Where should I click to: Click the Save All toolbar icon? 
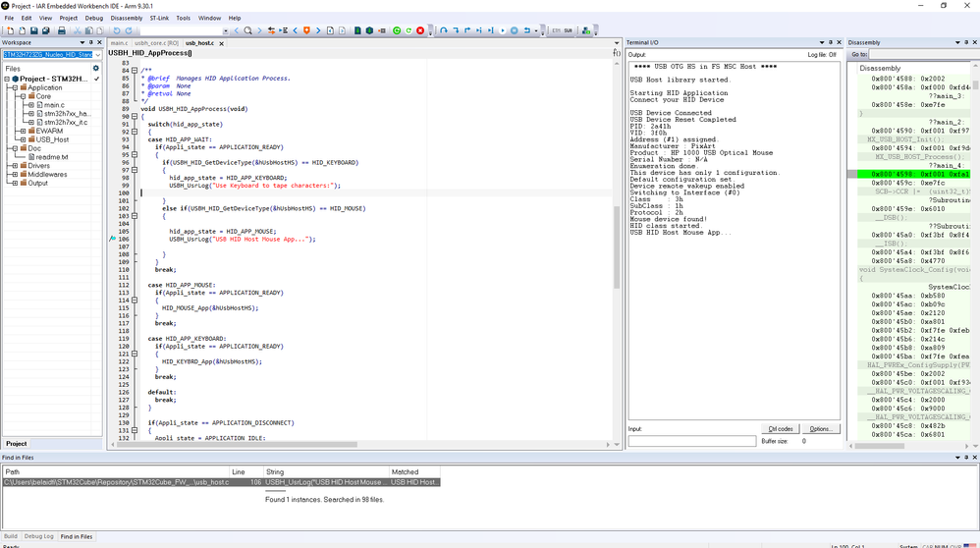45,30
